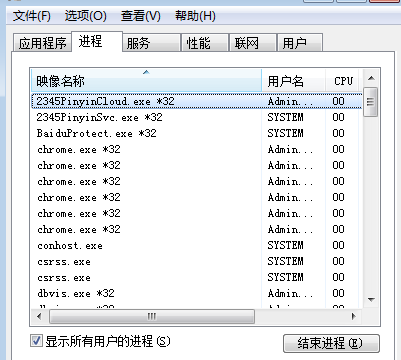Click SYSTEM user of conhost.exe row
Viewport: 401px width, 360px height.
pyautogui.click(x=285, y=245)
